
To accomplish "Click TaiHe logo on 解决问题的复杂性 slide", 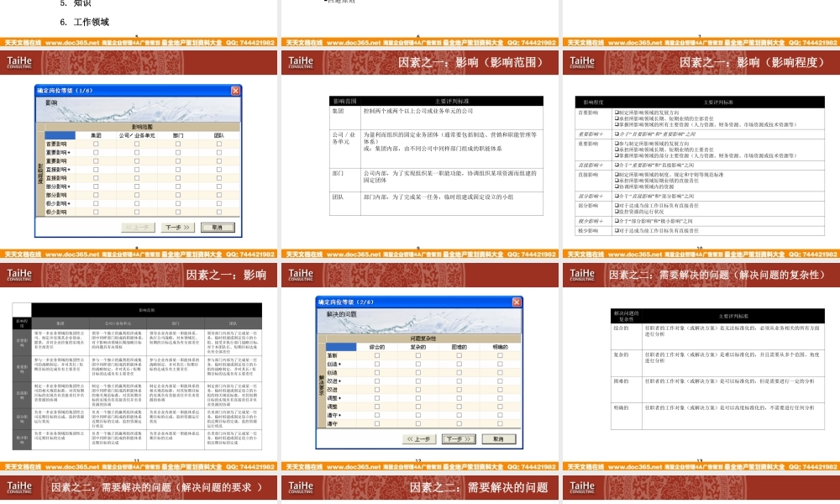I will pos(582,275).
